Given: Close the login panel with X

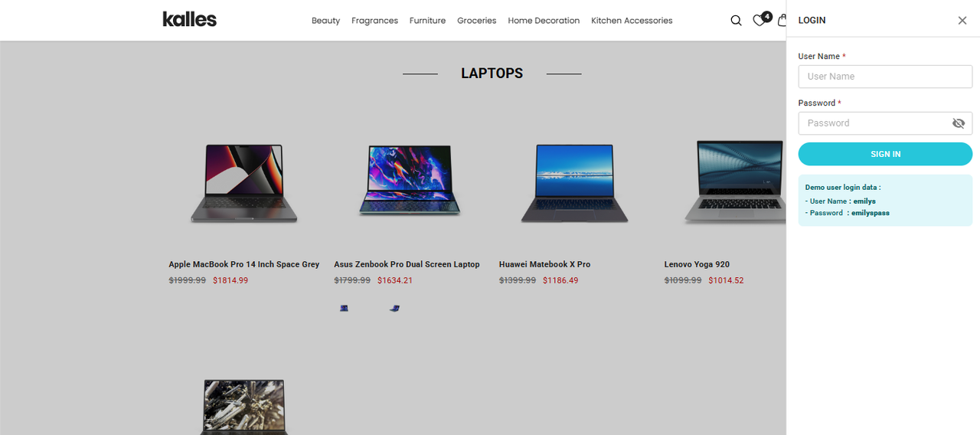Looking at the screenshot, I should point(962,21).
